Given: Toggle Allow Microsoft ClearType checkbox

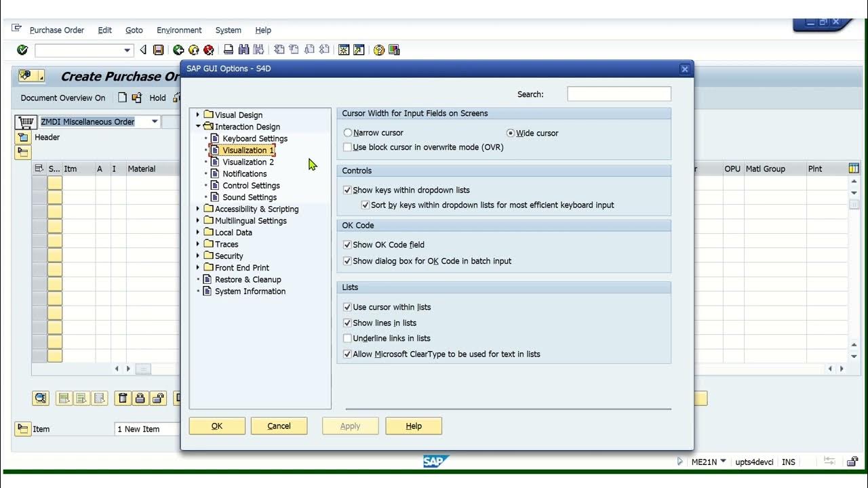Looking at the screenshot, I should coord(348,354).
